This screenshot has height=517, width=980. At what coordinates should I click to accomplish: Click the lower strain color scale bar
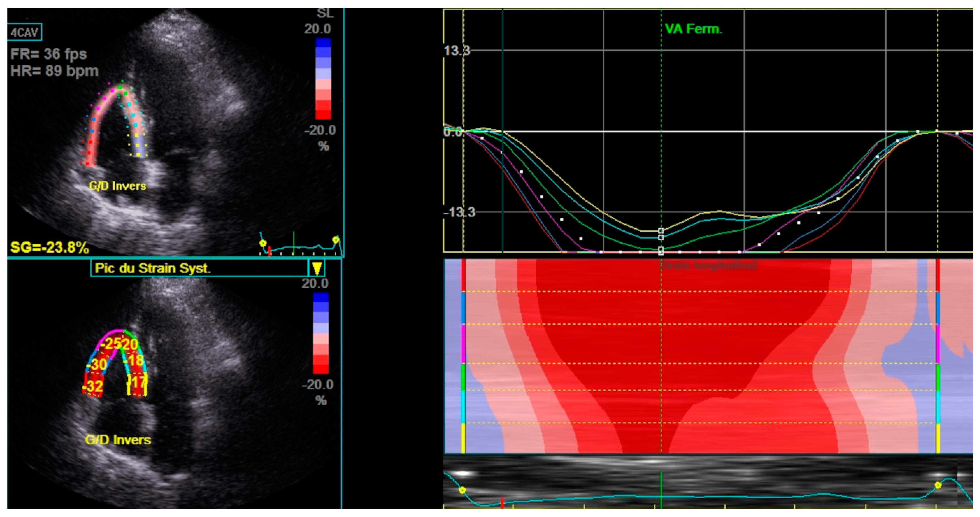pyautogui.click(x=321, y=333)
